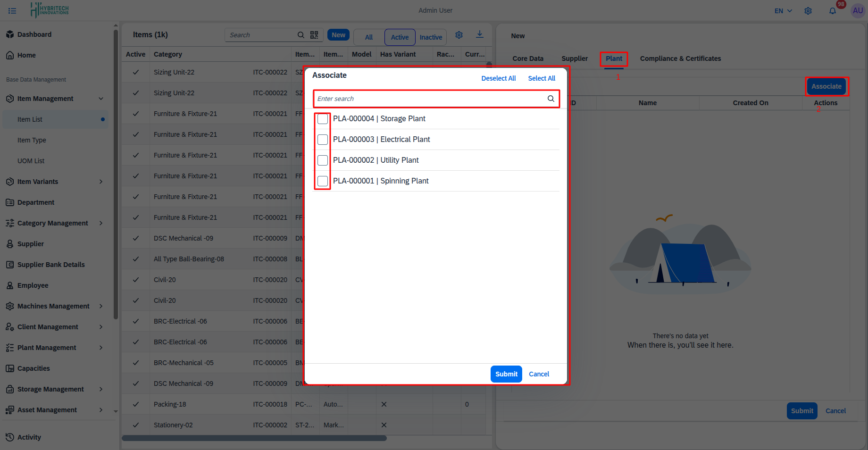Click the download icon in Items toolbar
This screenshot has width=868, height=450.
[479, 34]
